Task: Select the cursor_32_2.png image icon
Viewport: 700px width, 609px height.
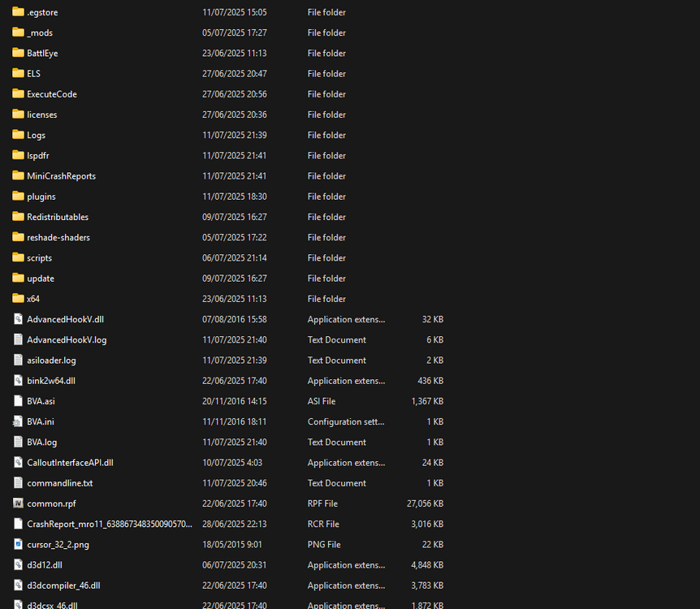Action: (x=18, y=544)
